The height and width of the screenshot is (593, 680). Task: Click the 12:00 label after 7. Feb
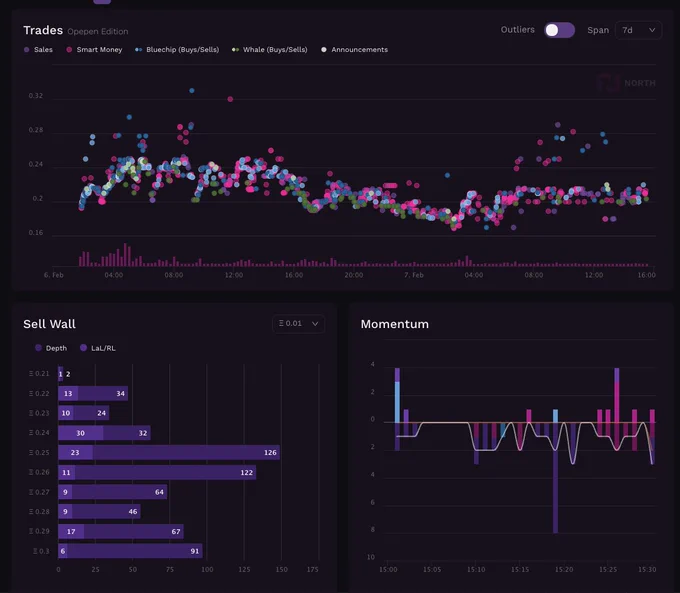click(594, 275)
